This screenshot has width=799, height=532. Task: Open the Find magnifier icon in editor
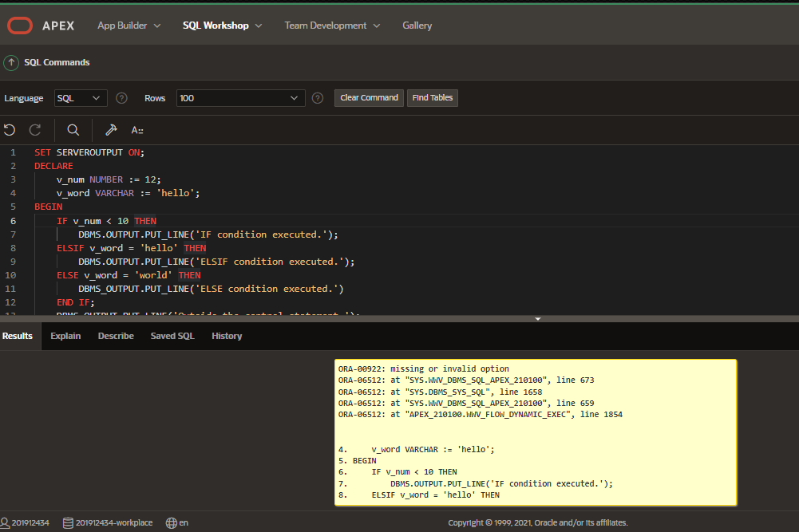point(73,130)
